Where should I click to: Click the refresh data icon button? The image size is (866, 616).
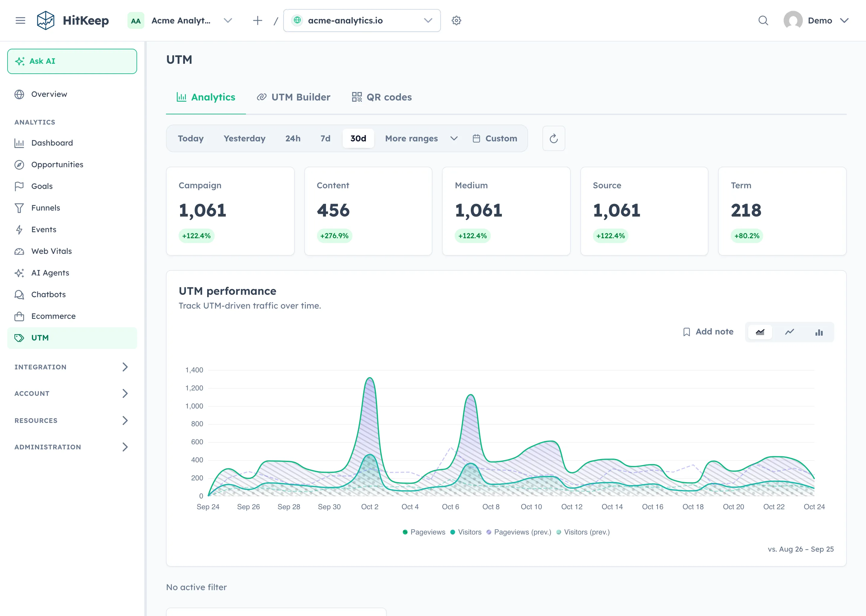click(x=554, y=138)
